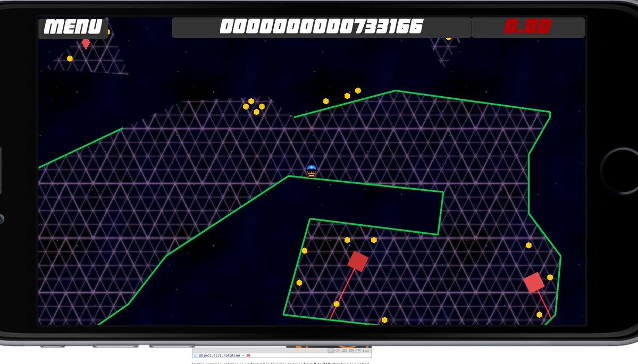Click the red 0.00 timer display
The height and width of the screenshot is (364, 638).
click(x=528, y=27)
